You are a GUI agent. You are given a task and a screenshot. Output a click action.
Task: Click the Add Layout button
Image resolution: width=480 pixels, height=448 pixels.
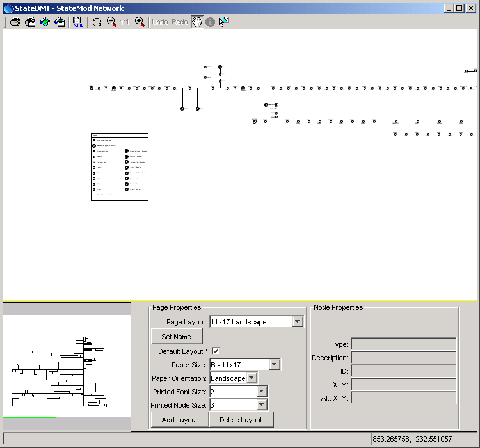180,420
